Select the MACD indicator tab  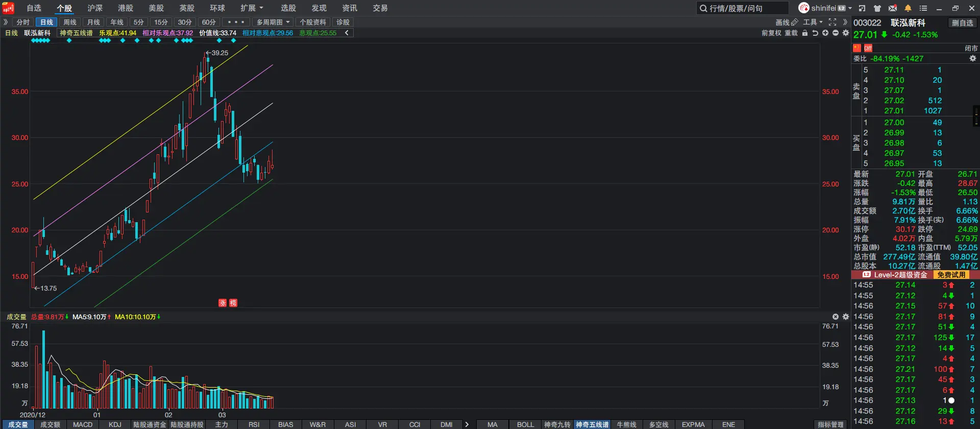point(83,424)
